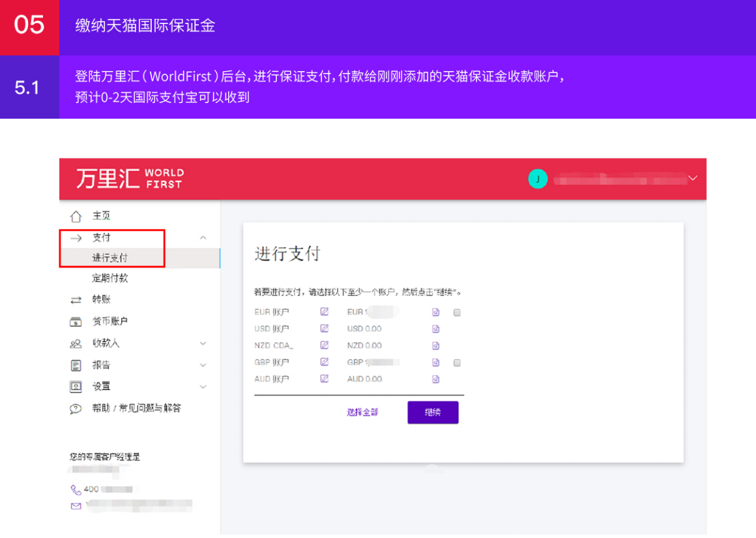The image size is (756, 538).
Task: Select the 转账 transfer arrows icon
Action: pyautogui.click(x=76, y=299)
